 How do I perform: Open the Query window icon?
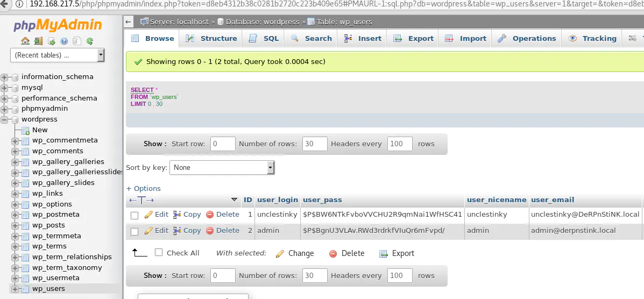click(51, 41)
